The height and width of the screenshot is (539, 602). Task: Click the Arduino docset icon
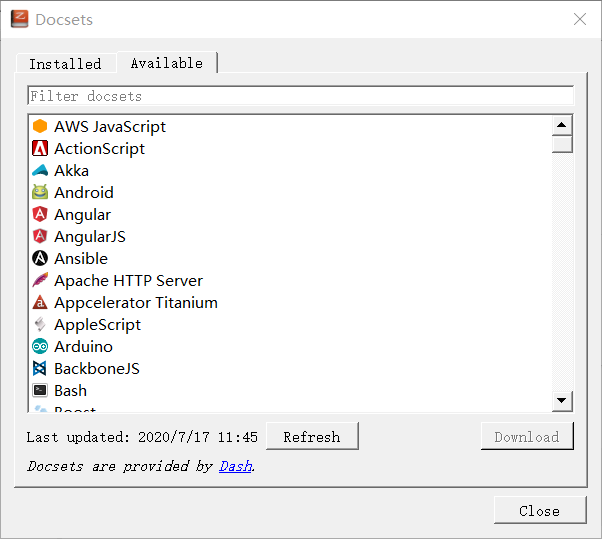40,347
